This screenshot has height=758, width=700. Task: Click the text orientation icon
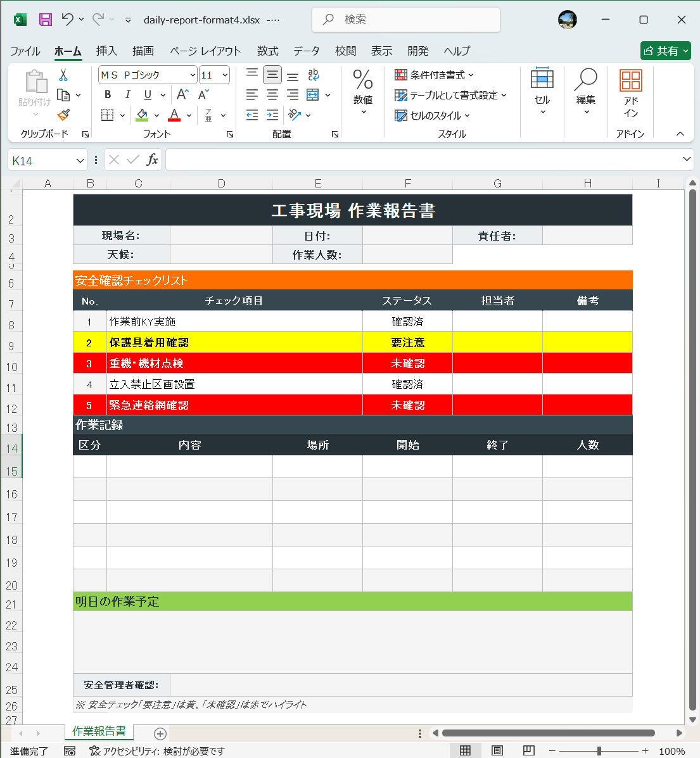pyautogui.click(x=294, y=115)
